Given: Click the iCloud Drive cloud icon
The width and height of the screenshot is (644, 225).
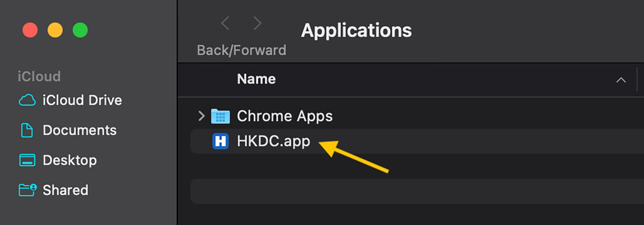Looking at the screenshot, I should 27,100.
